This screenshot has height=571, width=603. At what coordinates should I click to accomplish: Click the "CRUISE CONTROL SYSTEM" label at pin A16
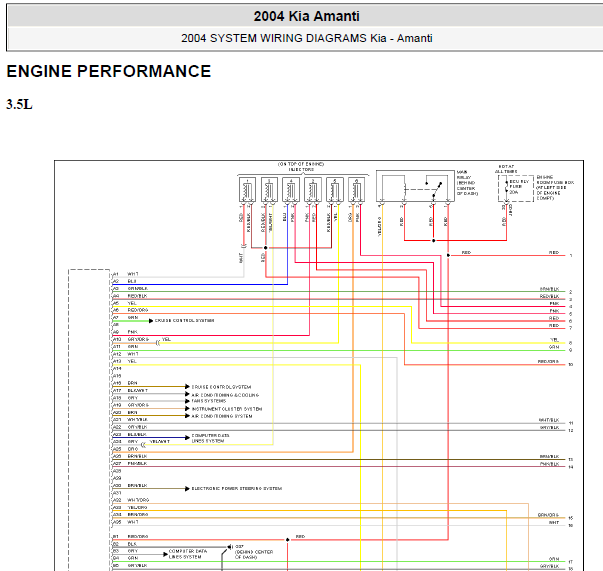[x=222, y=387]
